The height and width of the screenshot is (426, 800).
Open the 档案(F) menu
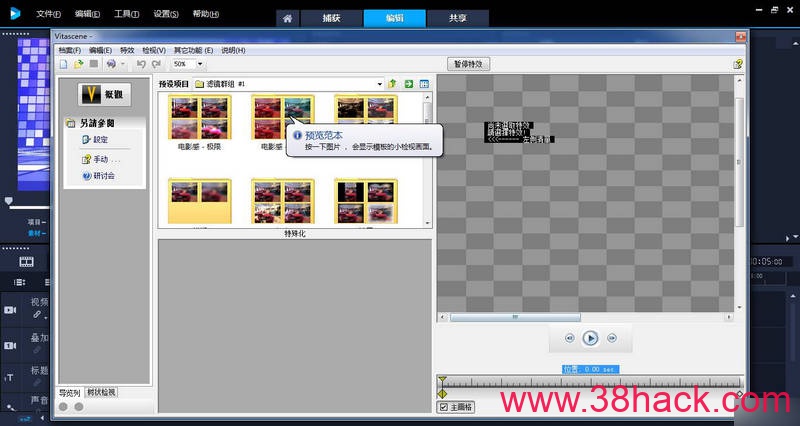click(69, 50)
